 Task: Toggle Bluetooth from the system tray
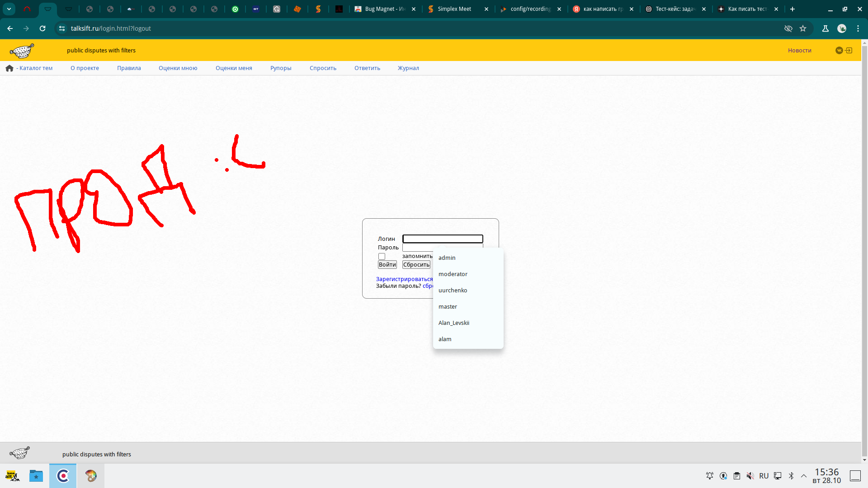pyautogui.click(x=791, y=476)
